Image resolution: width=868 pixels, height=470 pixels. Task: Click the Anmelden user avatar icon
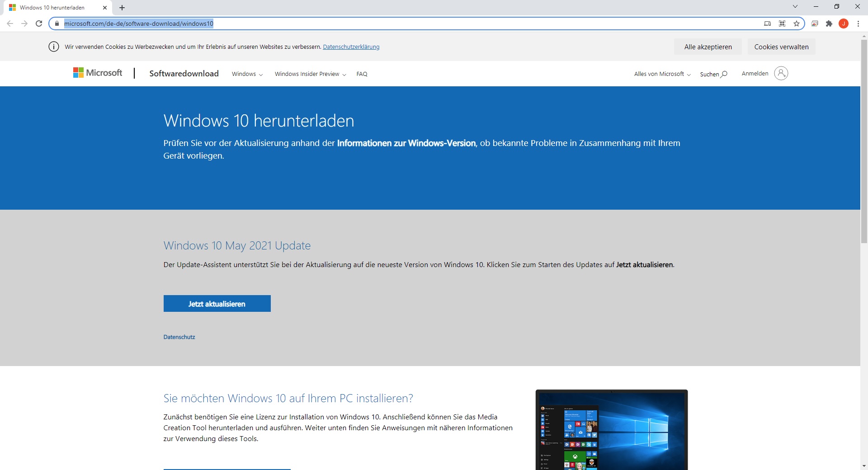point(781,73)
